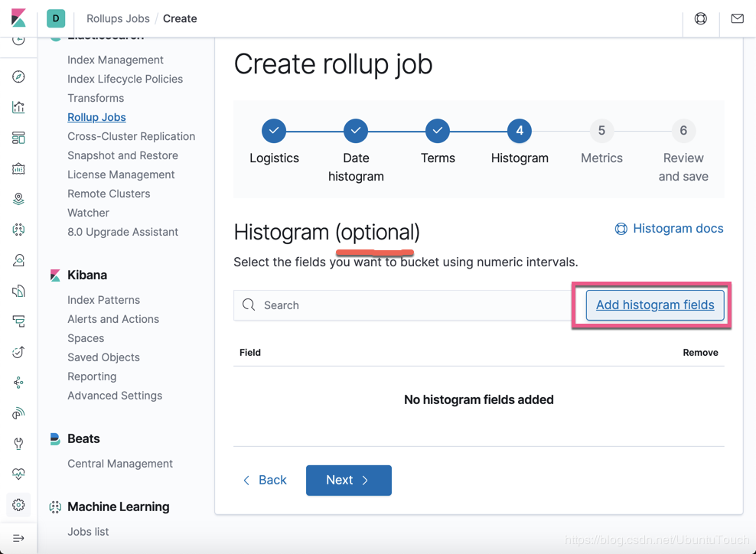Viewport: 756px width, 554px height.
Task: Select step 4 Histogram circle
Action: point(520,131)
